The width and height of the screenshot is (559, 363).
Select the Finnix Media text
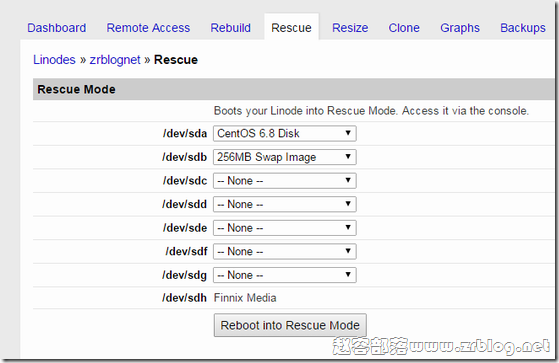[x=245, y=298]
